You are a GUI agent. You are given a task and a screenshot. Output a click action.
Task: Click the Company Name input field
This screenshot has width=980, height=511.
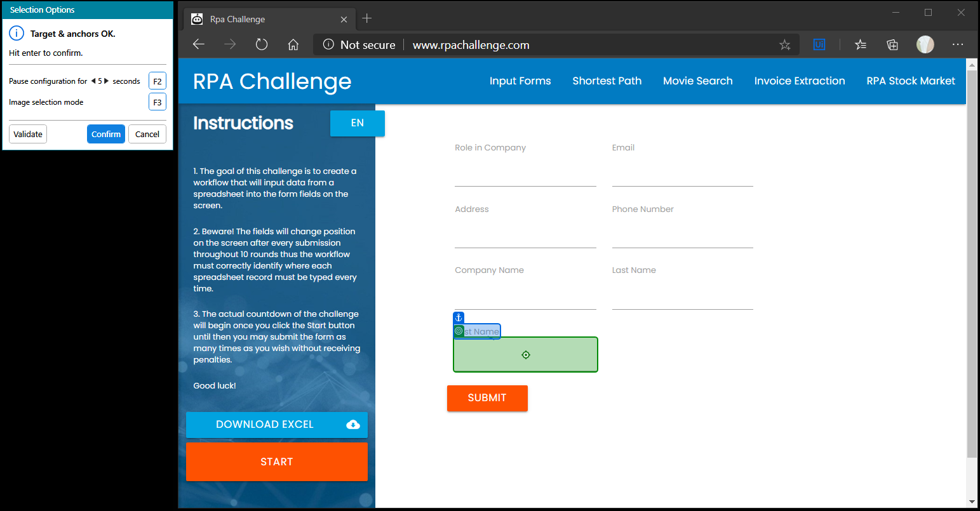pyautogui.click(x=525, y=295)
